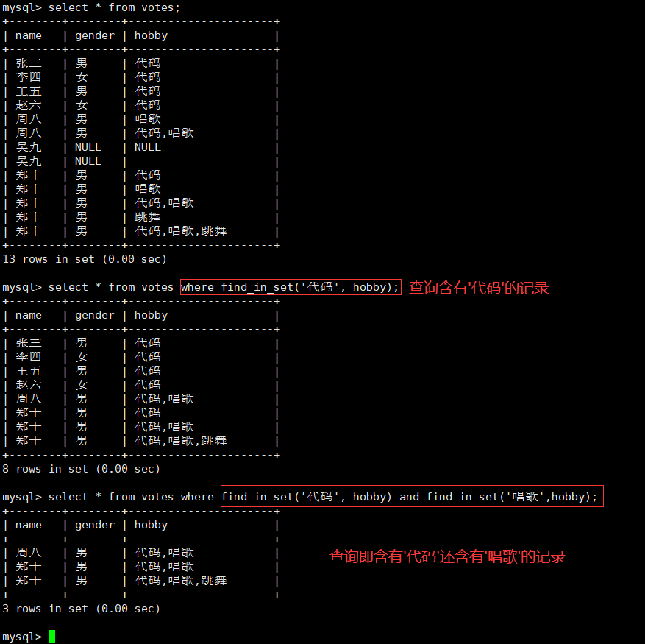The width and height of the screenshot is (645, 644).
Task: Click gender '女' in 李四 row of 8-row result
Action: coord(82,356)
